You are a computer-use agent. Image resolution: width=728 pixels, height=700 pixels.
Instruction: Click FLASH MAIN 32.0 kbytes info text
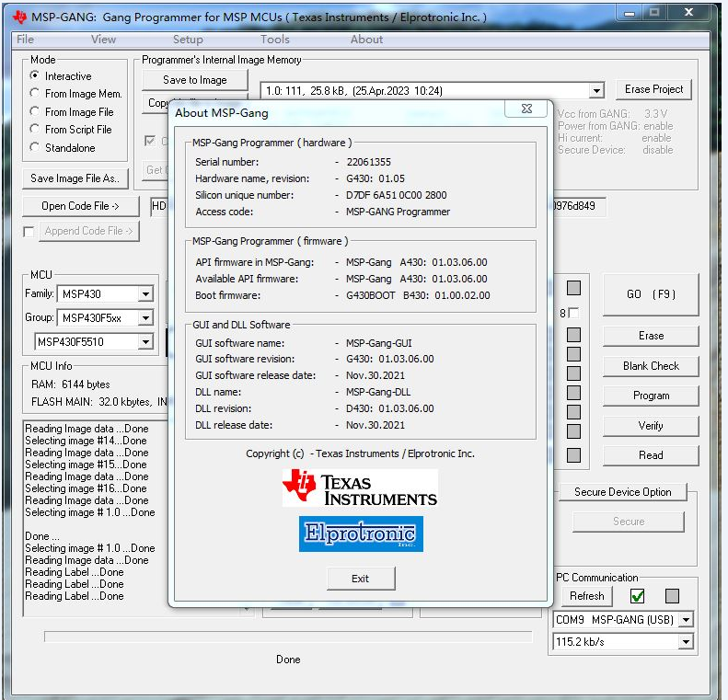coord(91,402)
